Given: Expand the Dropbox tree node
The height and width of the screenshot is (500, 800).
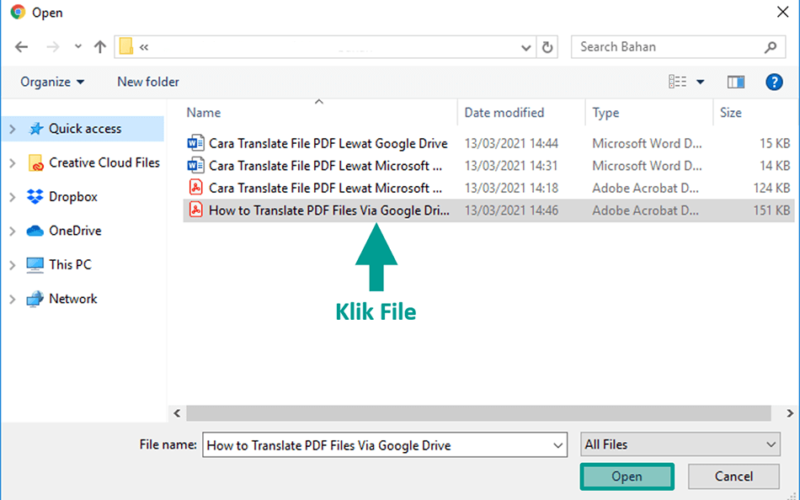Looking at the screenshot, I should point(13,197).
